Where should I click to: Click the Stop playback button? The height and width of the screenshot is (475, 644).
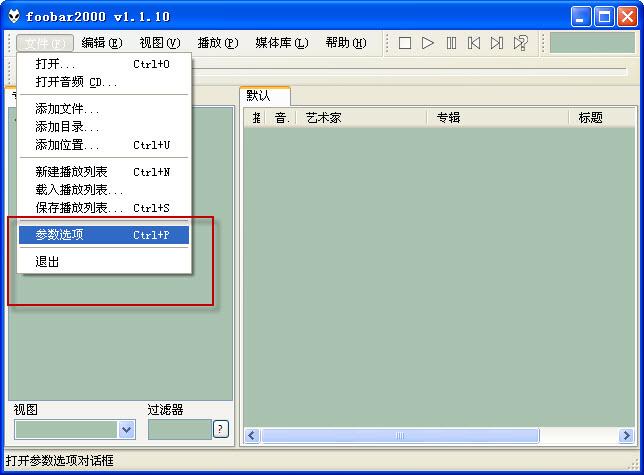point(405,43)
